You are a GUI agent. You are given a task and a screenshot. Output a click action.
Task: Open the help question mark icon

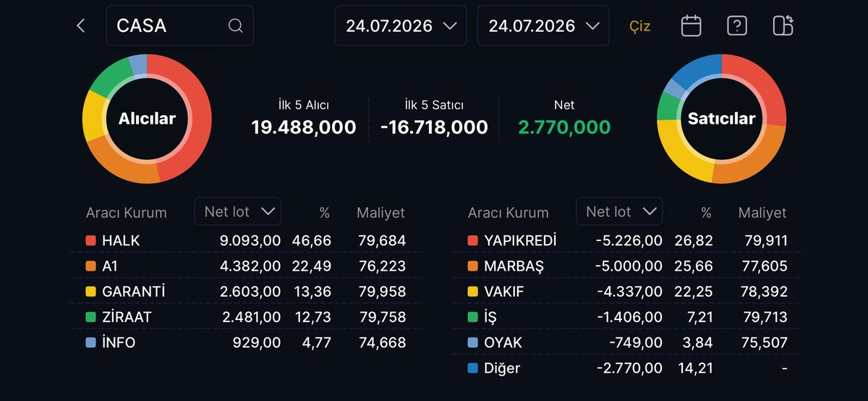click(x=737, y=26)
